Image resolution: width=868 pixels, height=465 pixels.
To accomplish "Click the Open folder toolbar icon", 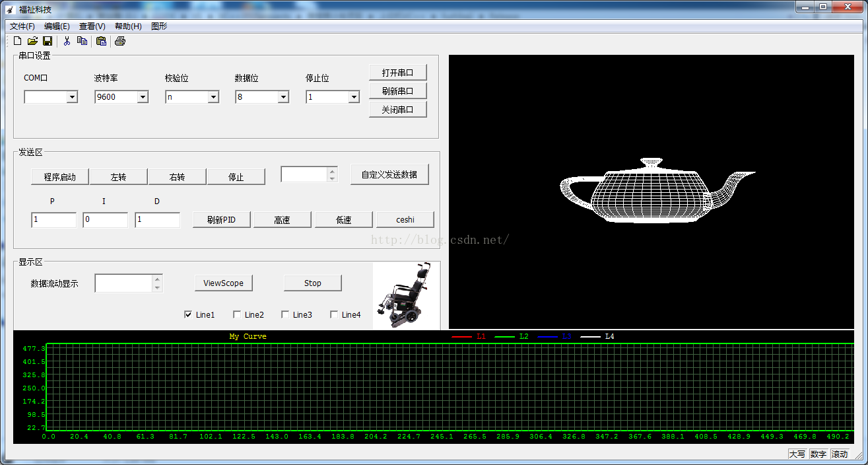I will 33,41.
